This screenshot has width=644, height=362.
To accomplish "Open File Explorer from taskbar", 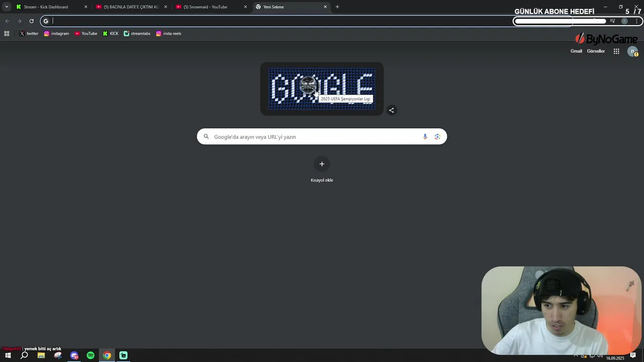I will click(41, 355).
